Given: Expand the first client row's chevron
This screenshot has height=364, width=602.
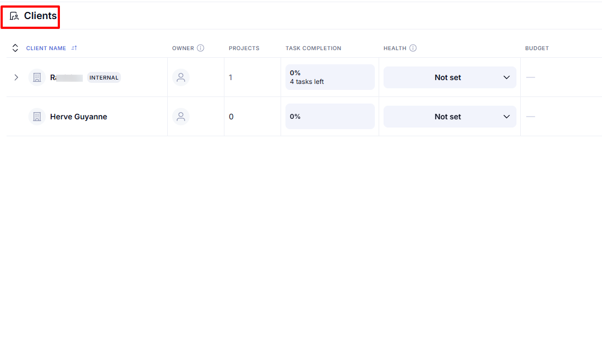Looking at the screenshot, I should [16, 77].
